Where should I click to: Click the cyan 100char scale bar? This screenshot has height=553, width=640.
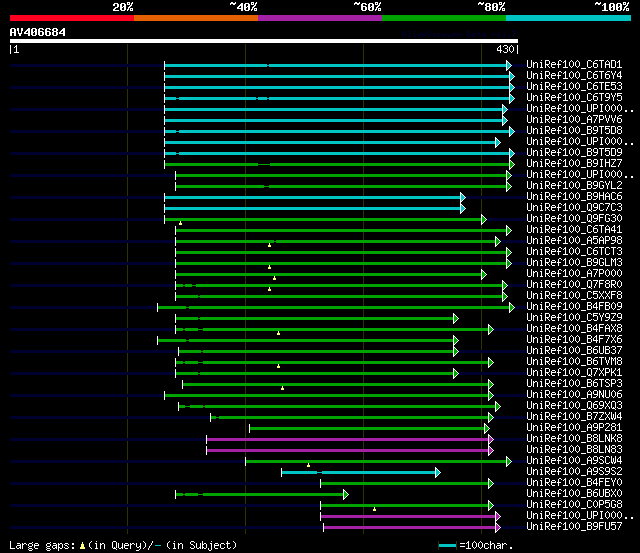tap(447, 545)
